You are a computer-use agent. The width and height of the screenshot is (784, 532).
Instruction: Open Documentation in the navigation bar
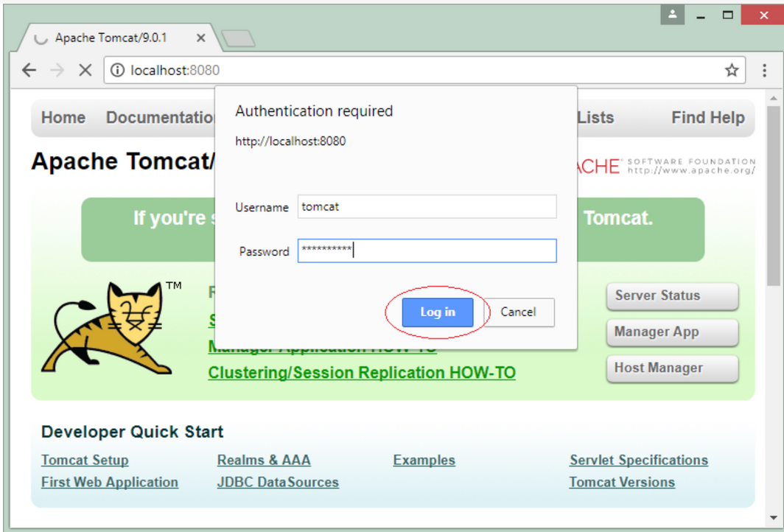pos(161,118)
